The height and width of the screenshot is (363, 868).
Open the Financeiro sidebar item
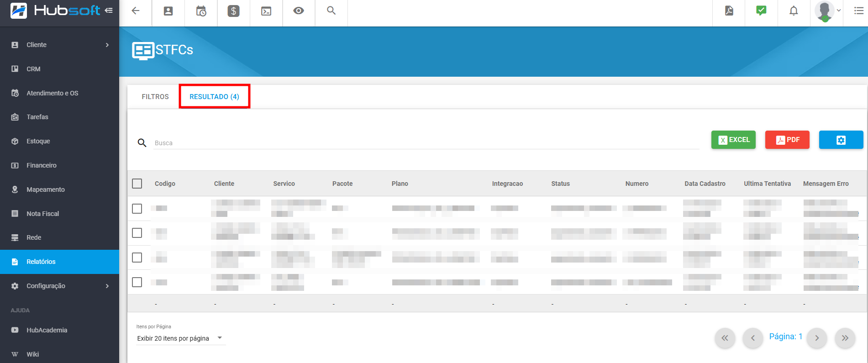[59, 165]
